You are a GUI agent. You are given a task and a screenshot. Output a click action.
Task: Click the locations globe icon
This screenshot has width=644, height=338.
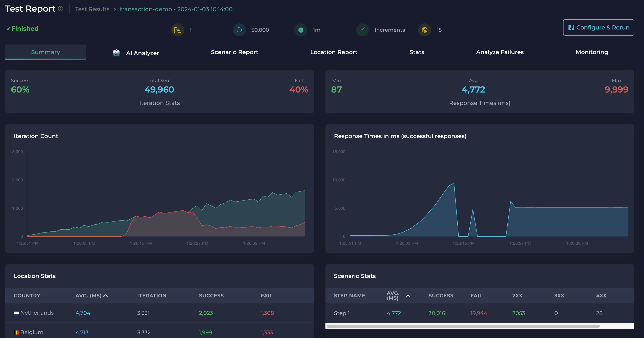click(x=424, y=30)
